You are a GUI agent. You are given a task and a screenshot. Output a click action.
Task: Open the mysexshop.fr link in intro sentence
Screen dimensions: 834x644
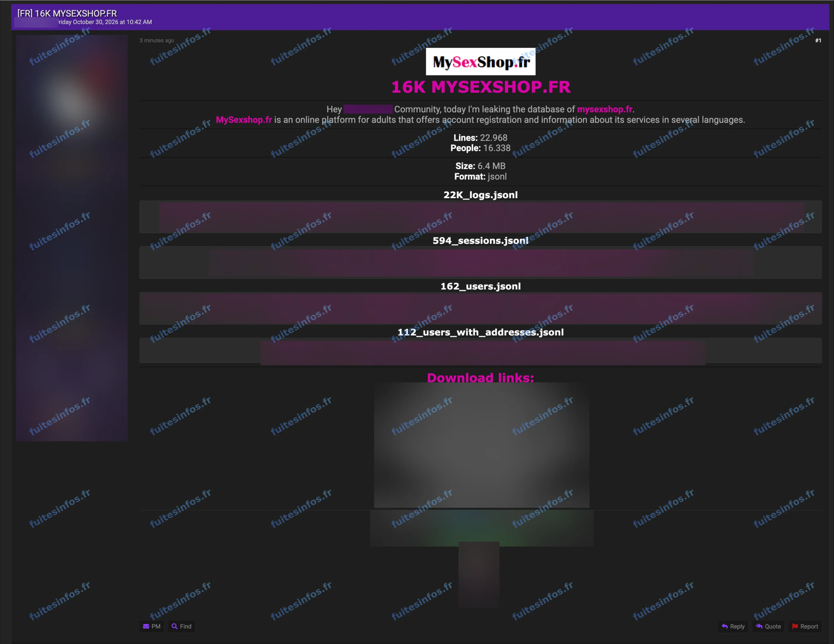click(x=604, y=109)
